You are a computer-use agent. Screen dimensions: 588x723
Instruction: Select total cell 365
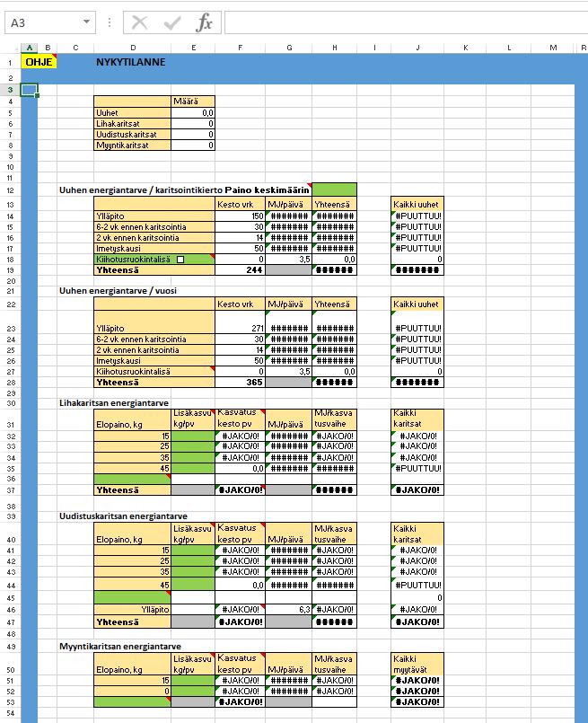coord(240,383)
